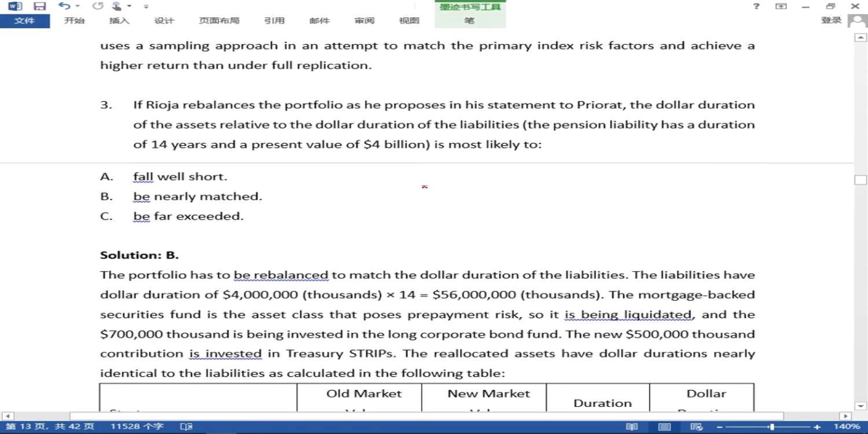Viewport: 868px width, 434px height.
Task: Click the 'Solution: B.' heading
Action: tap(139, 255)
